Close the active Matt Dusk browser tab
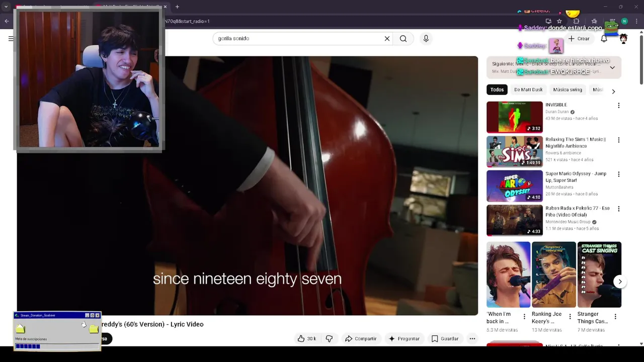Screen dimensions: 644x362 pyautogui.click(x=166, y=7)
